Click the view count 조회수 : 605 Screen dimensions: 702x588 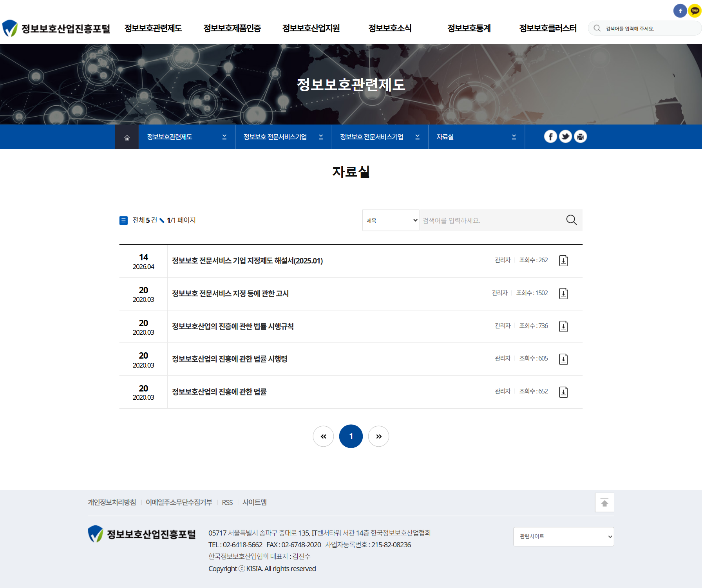pos(534,358)
